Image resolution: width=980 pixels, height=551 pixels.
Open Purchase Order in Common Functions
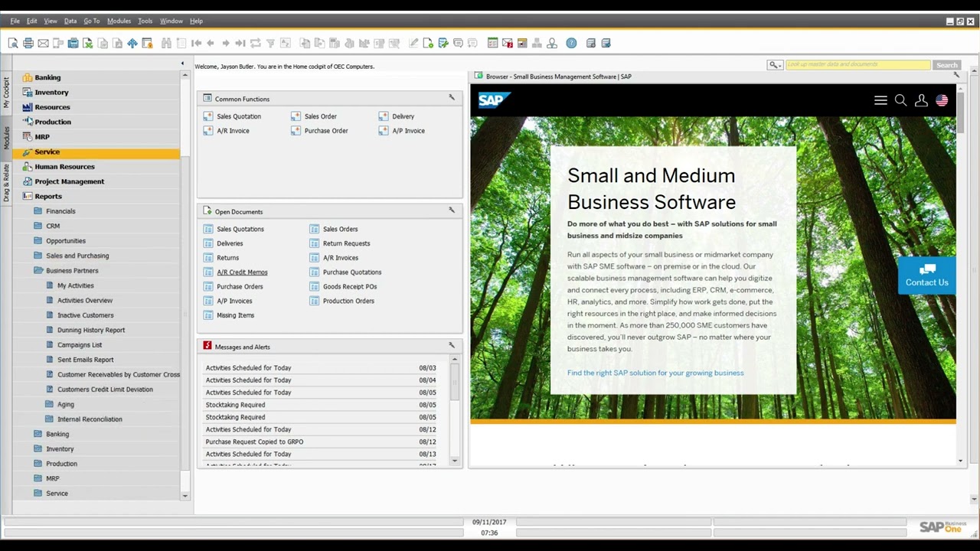326,131
